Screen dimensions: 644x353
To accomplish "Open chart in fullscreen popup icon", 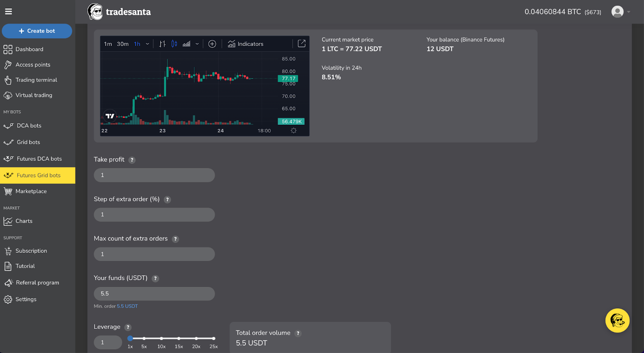I will click(301, 43).
